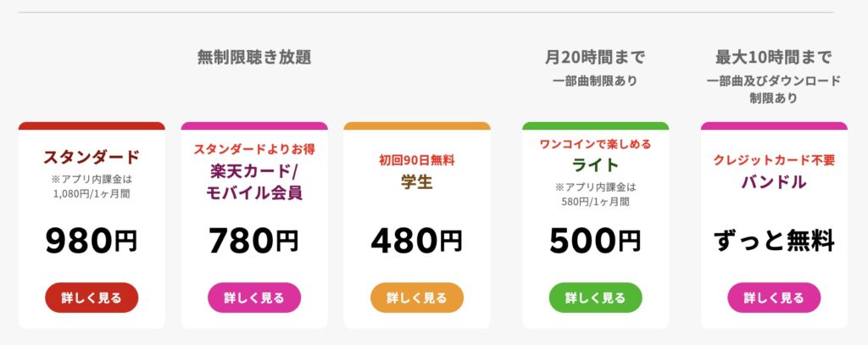Screen dimensions: 868x345
Task: Click the 楽天カード/モバイル会員 plan heading
Action: tap(254, 181)
